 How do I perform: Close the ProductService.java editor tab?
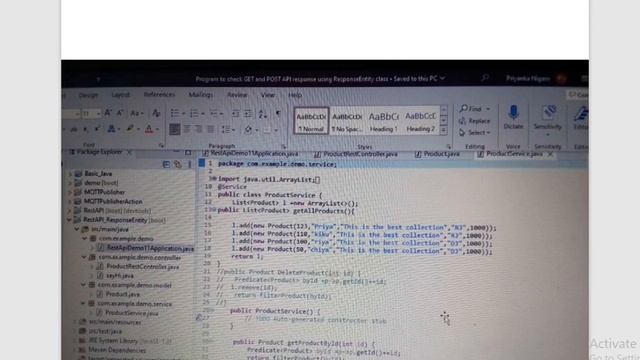pos(550,154)
